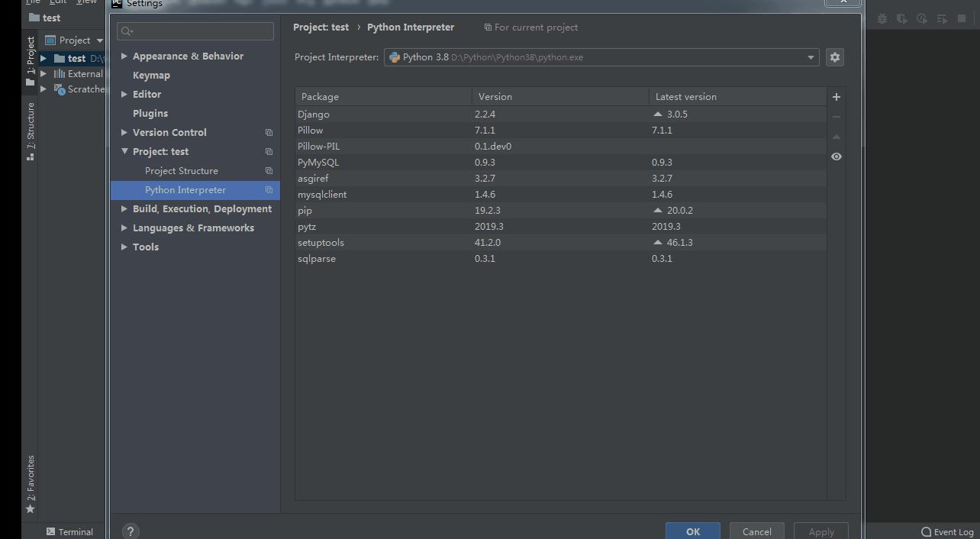This screenshot has height=539, width=980.
Task: Click the Cancel button
Action: 757,531
